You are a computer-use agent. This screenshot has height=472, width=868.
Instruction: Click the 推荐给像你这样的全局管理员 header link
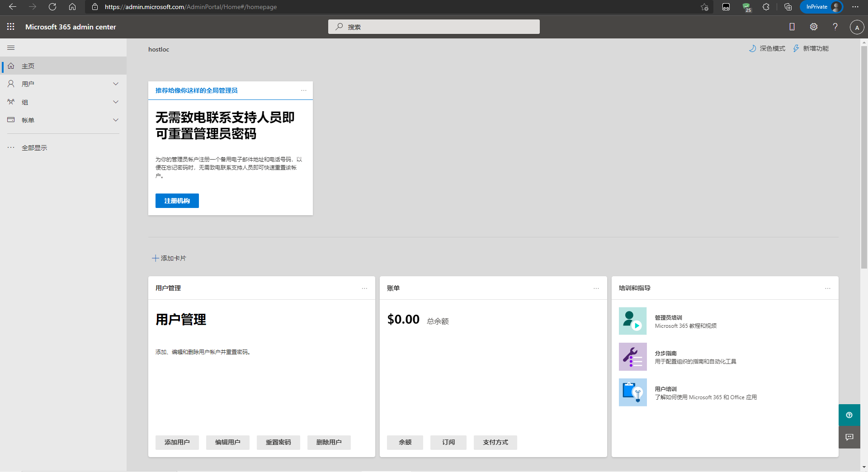[197, 90]
